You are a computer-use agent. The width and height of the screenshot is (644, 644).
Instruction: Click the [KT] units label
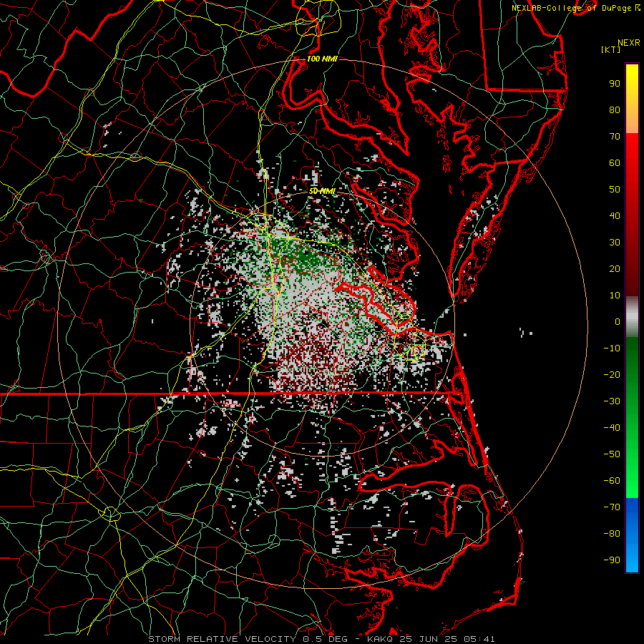click(x=611, y=49)
